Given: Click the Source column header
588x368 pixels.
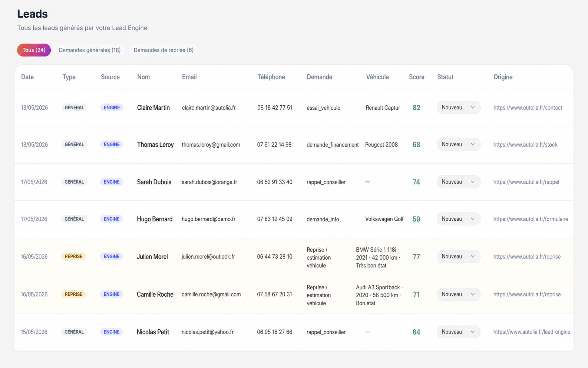Looking at the screenshot, I should (110, 77).
